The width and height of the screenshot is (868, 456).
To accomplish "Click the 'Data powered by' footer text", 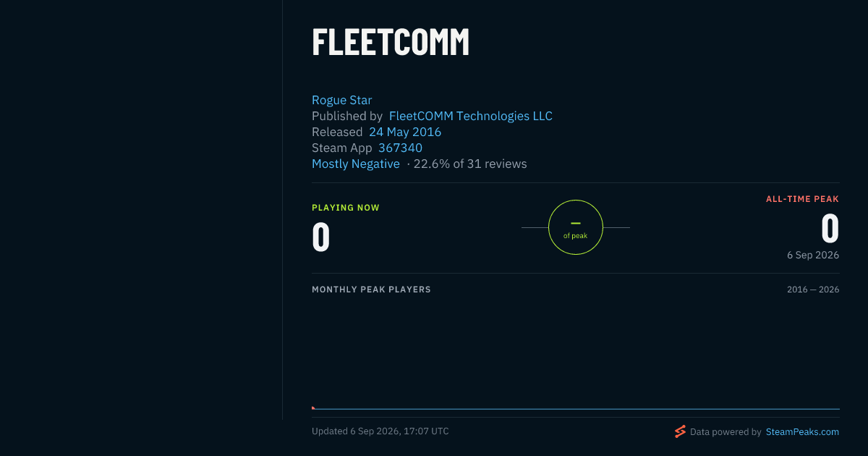I will point(726,431).
